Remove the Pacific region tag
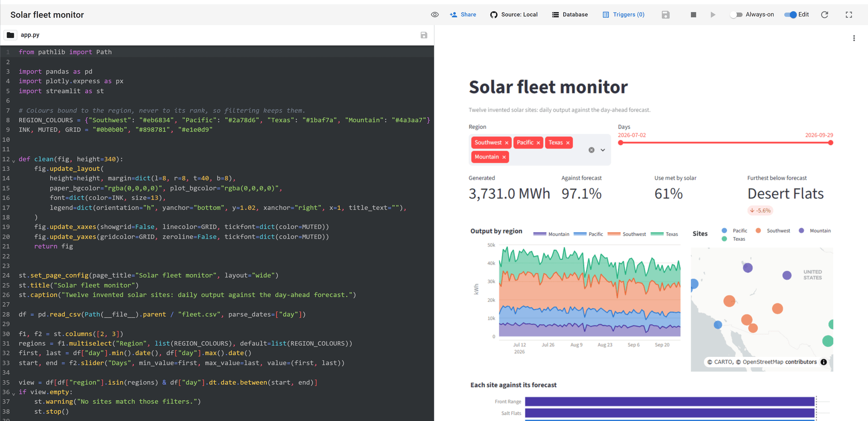The height and width of the screenshot is (421, 868). (538, 143)
